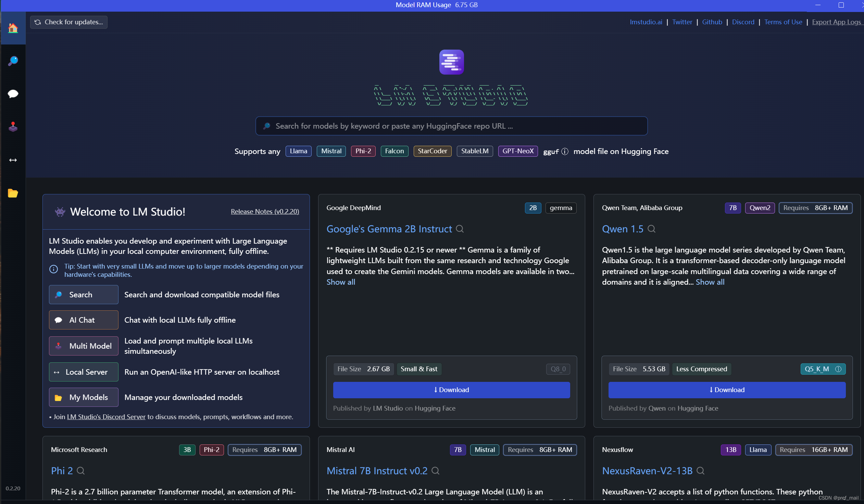
Task: Click the NexusRaven-V2-13B model title
Action: pos(647,471)
